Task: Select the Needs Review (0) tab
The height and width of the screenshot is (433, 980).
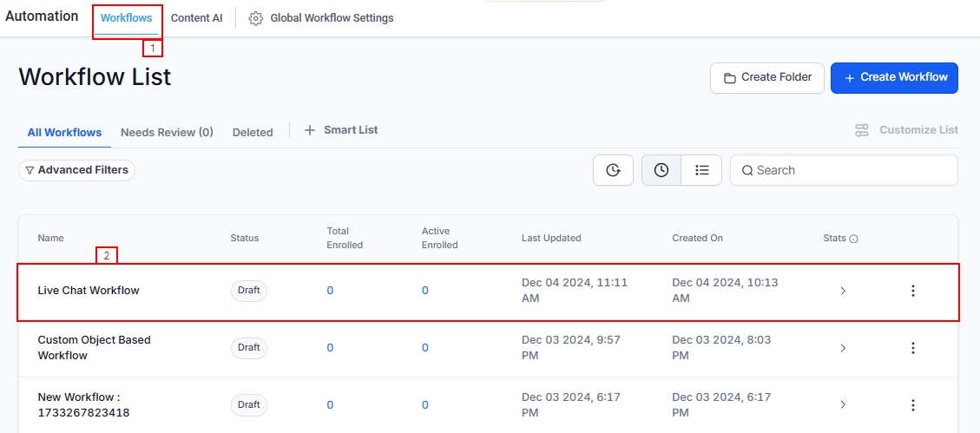Action: (167, 133)
